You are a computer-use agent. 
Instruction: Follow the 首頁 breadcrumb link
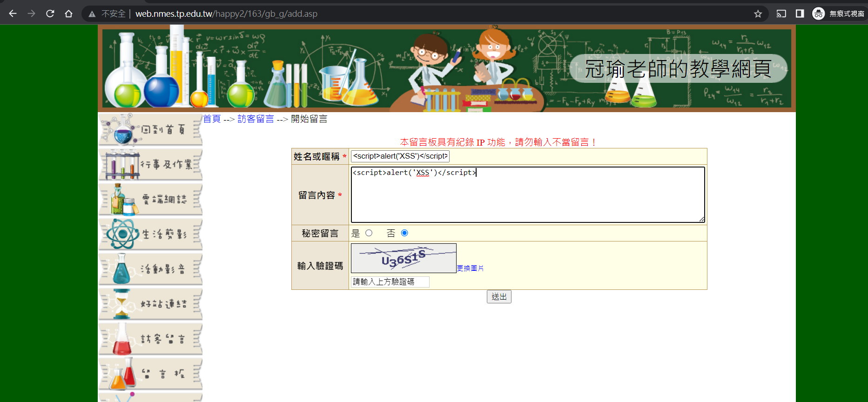[212, 119]
